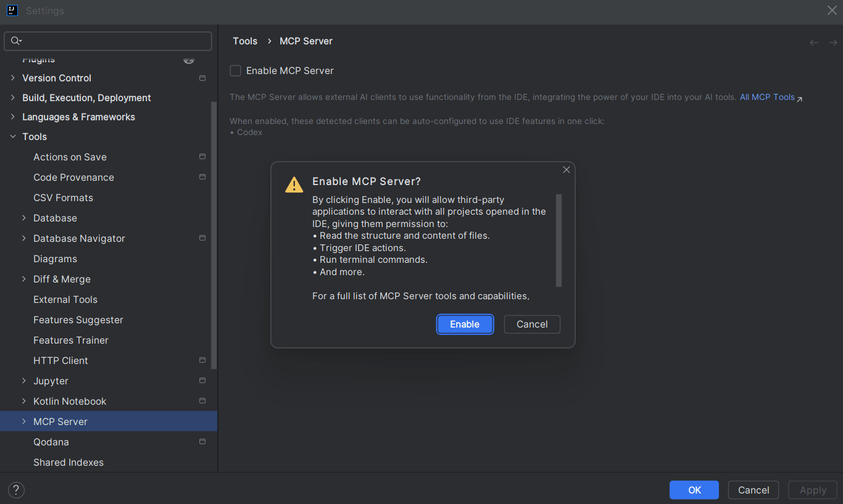Click the external link arrow icon beside All MCP Tools

pos(800,99)
